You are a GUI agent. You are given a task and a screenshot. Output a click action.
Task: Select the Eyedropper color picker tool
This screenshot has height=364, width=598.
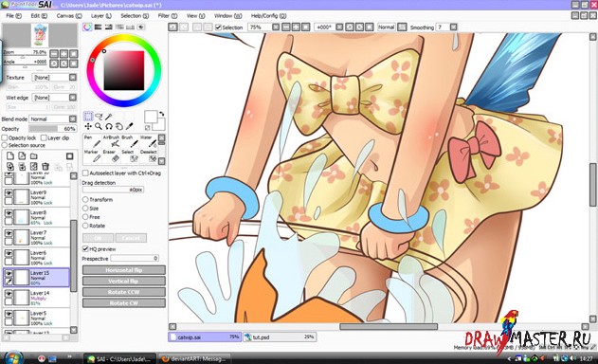tap(130, 126)
